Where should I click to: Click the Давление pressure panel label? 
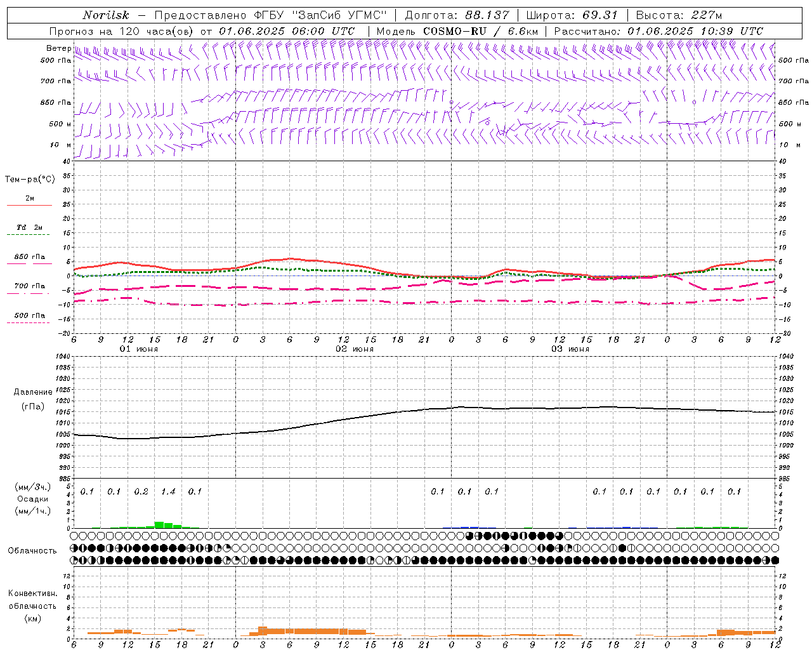[33, 392]
